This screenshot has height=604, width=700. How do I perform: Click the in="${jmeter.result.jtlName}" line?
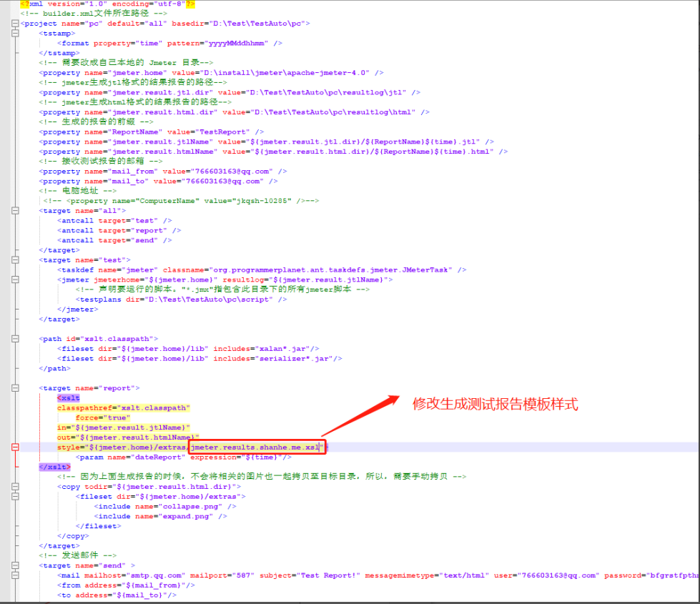124,427
